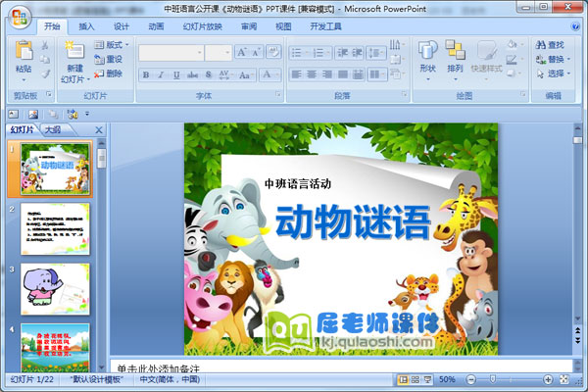Click the Cut scissors icon
The height and width of the screenshot is (392, 588).
[x=45, y=45]
